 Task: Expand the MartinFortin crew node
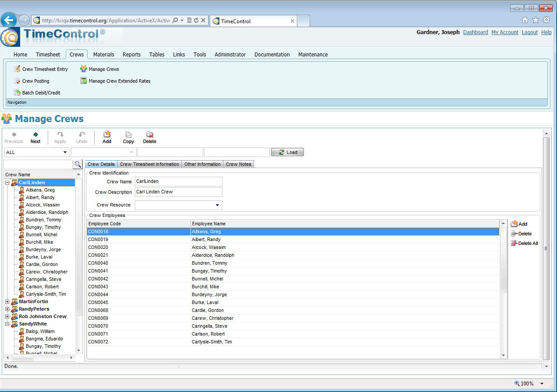[7, 302]
